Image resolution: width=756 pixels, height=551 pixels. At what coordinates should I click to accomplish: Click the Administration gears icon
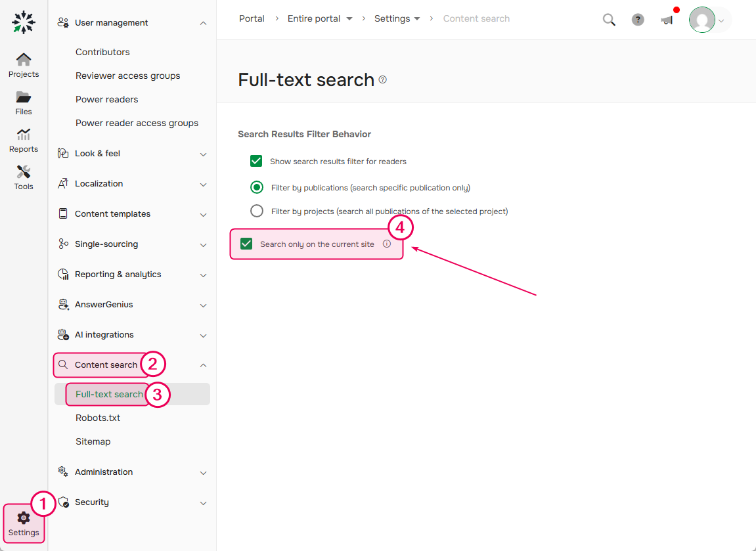62,472
